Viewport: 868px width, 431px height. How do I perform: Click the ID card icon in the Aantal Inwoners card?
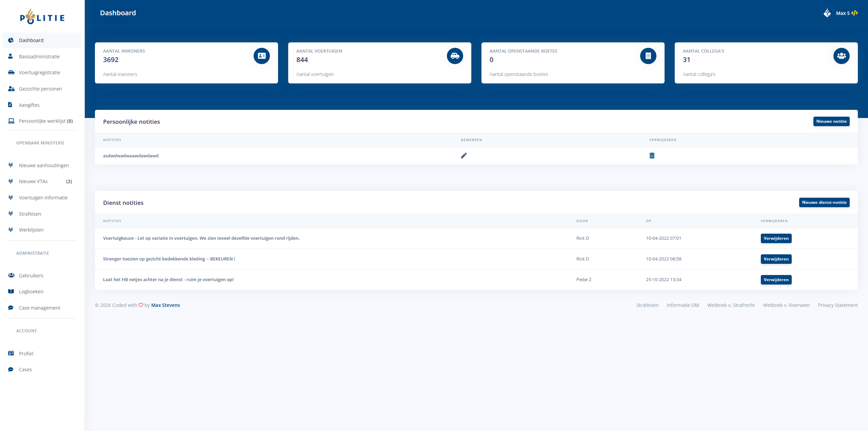[261, 56]
